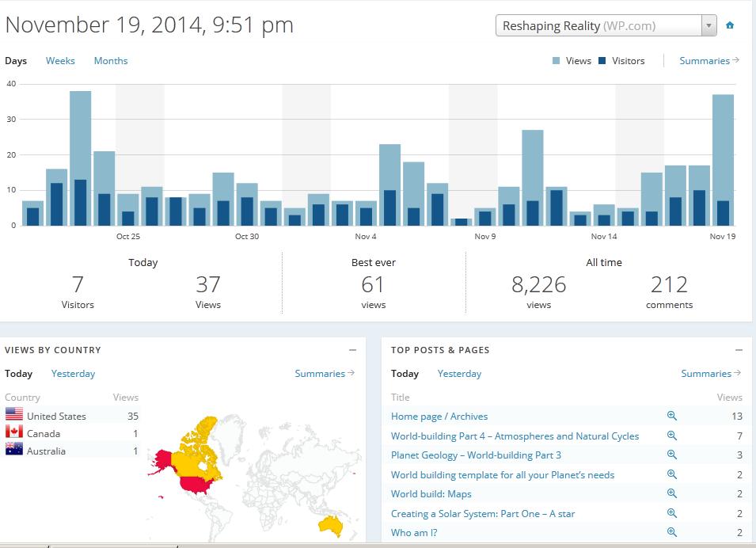Switch chart to Weeks view

pyautogui.click(x=60, y=61)
